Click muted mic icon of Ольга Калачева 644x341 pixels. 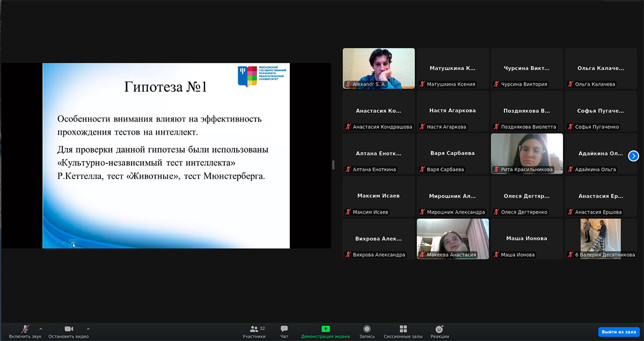(x=570, y=84)
